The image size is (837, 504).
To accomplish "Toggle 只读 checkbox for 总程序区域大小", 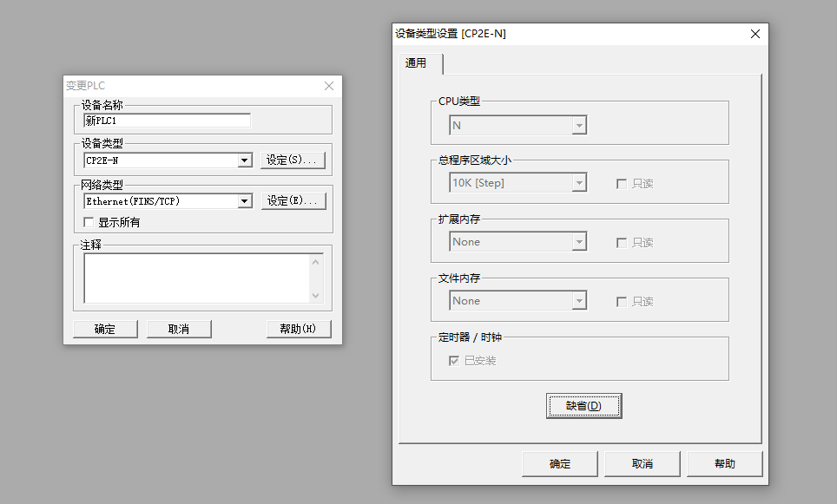I will 621,184.
